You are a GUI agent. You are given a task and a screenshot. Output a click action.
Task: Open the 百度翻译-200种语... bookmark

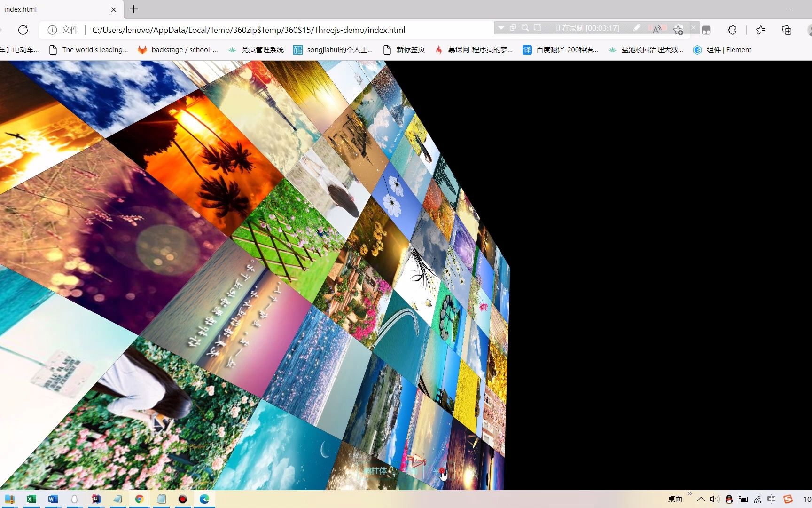(x=561, y=50)
